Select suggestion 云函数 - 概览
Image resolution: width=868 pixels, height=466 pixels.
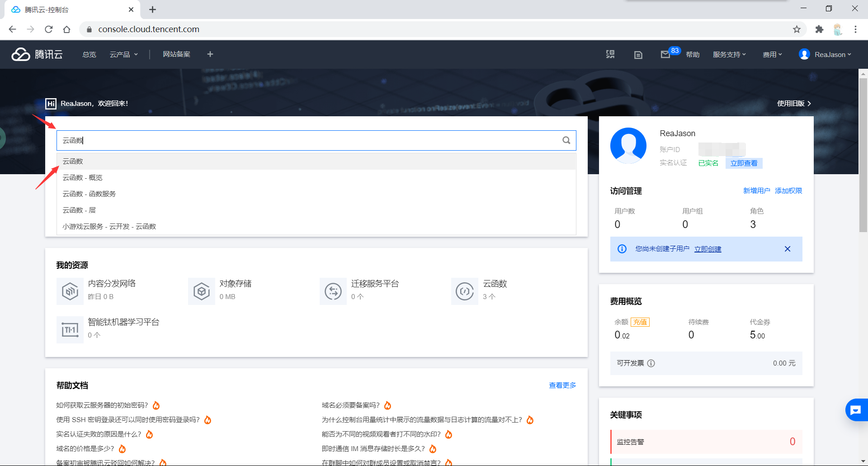point(316,178)
